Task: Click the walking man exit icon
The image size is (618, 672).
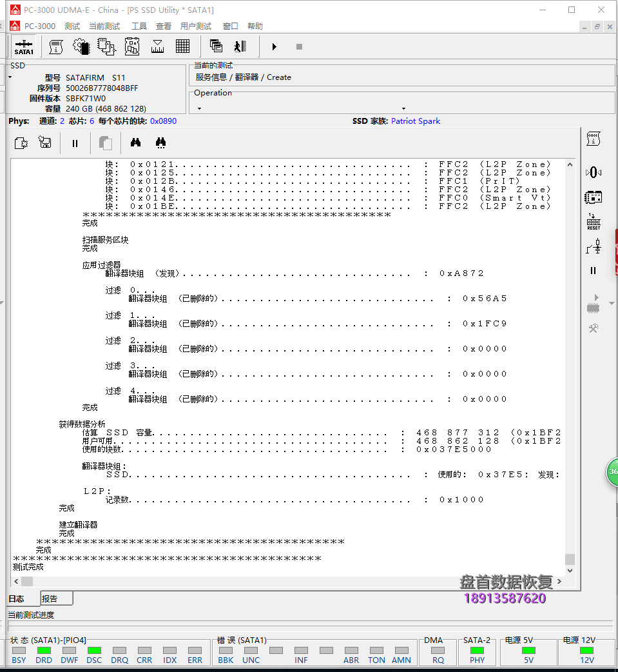Action: (x=240, y=46)
